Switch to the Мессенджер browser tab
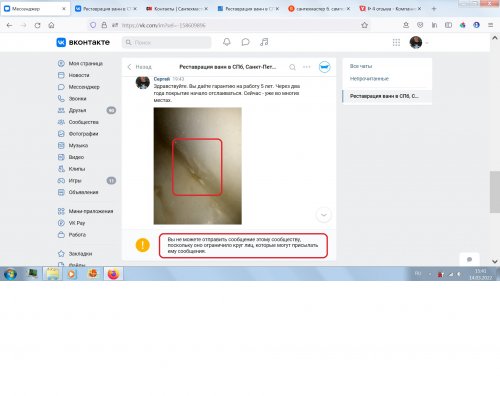Screen dimensions: 500x396 tap(35, 9)
